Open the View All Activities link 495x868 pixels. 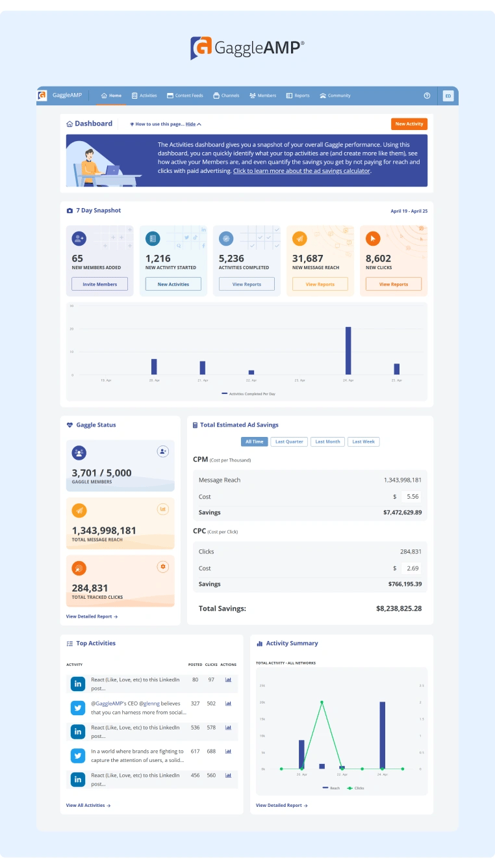88,805
